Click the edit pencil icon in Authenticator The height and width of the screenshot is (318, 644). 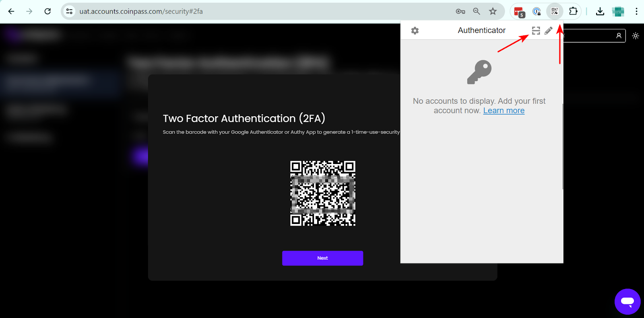[548, 31]
